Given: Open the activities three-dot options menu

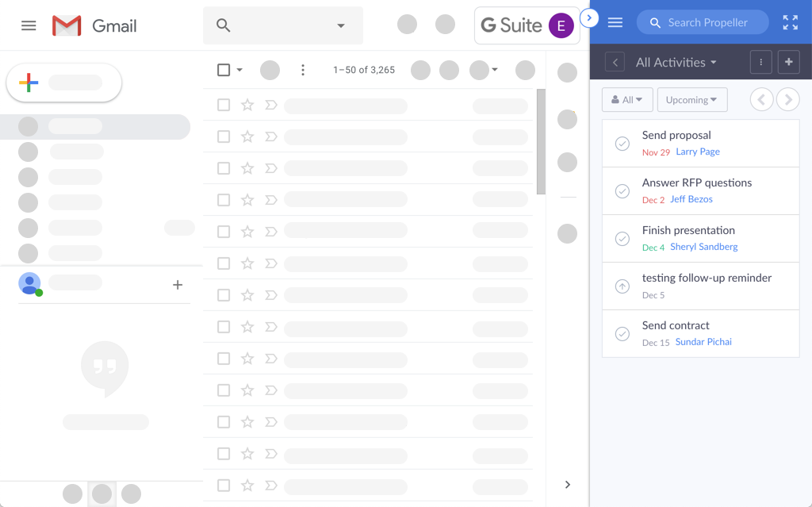Looking at the screenshot, I should 760,62.
